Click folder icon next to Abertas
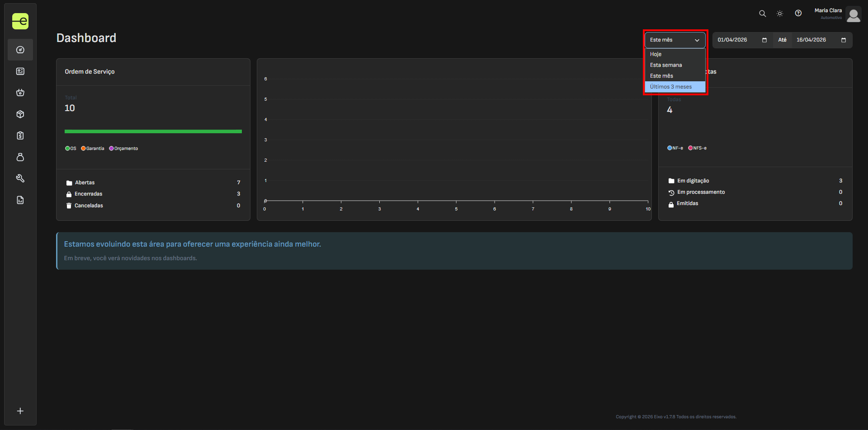Viewport: 868px width, 430px height. click(x=69, y=183)
